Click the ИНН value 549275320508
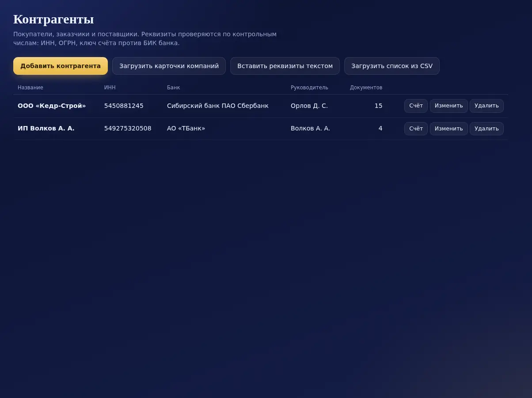The image size is (532, 398). (x=128, y=128)
